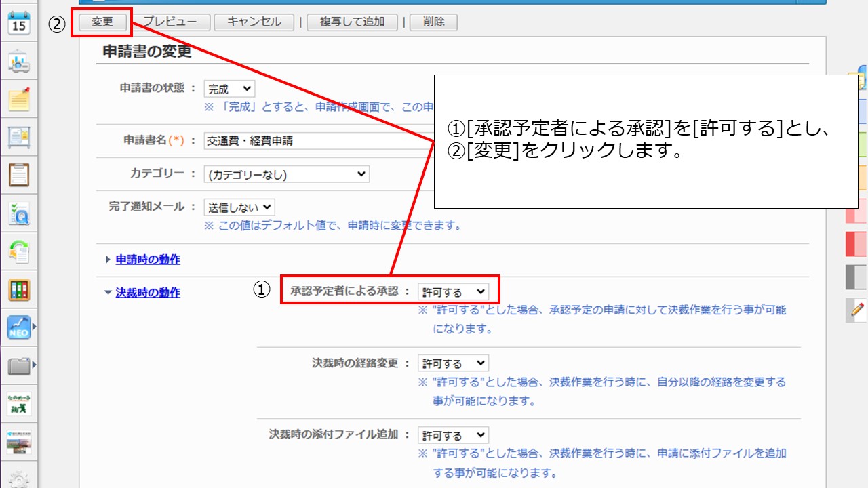Screen dimensions: 868x488
Task: Click the プレビュー button
Action: pyautogui.click(x=170, y=22)
